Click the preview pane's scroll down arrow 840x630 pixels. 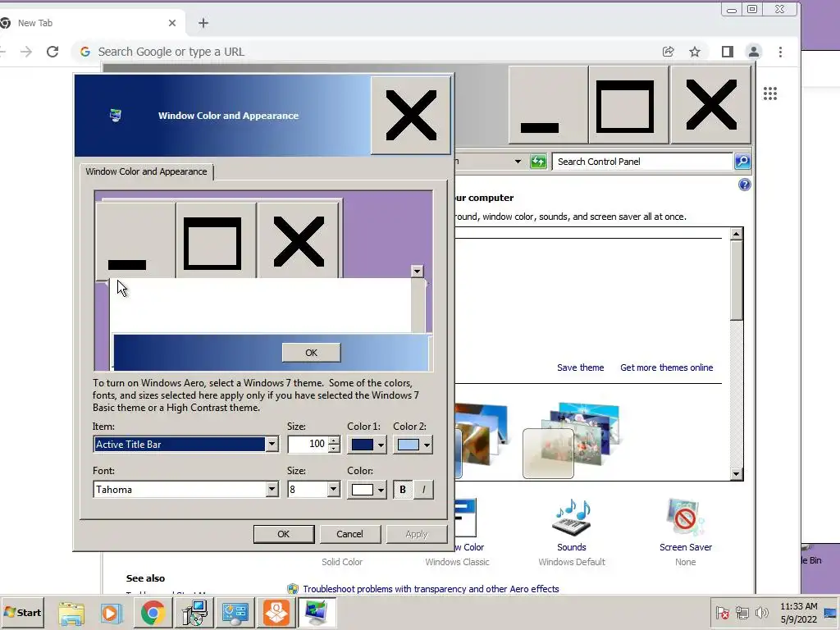[x=417, y=271]
